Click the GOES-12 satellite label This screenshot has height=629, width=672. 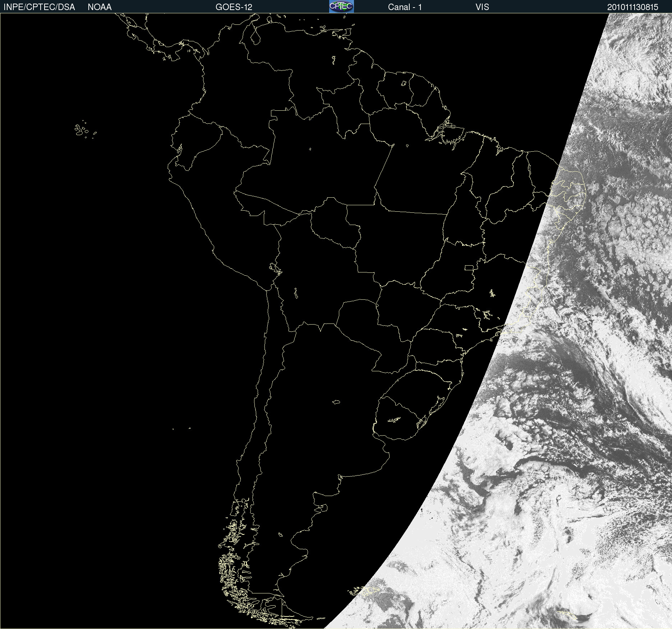pyautogui.click(x=234, y=7)
